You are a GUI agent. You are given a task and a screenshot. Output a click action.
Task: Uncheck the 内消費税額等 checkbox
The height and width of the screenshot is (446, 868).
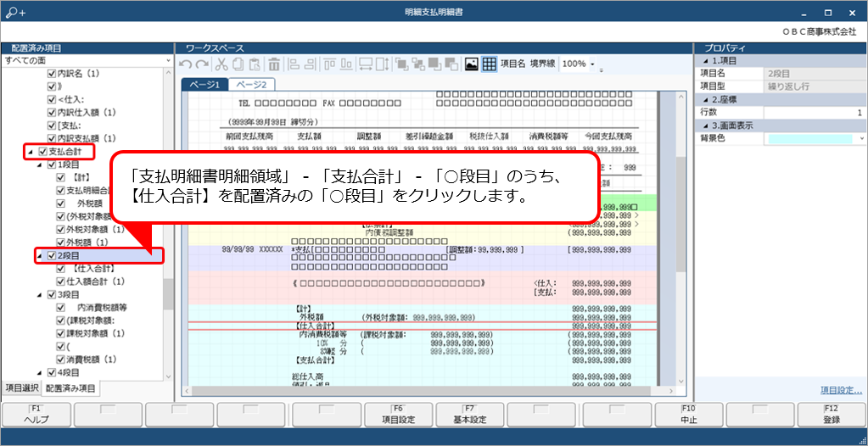tap(61, 307)
